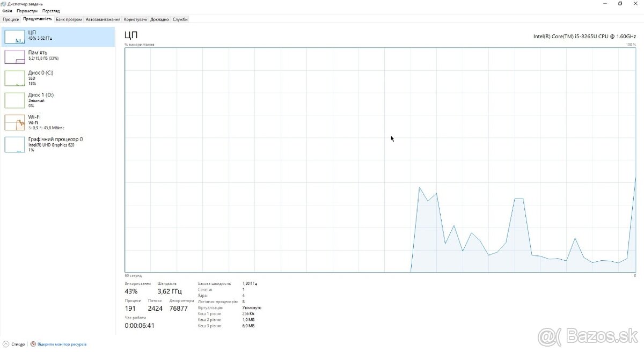The width and height of the screenshot is (644, 352).
Task: Open Диск 0 (C:) SSD performance view
Action: [14, 78]
